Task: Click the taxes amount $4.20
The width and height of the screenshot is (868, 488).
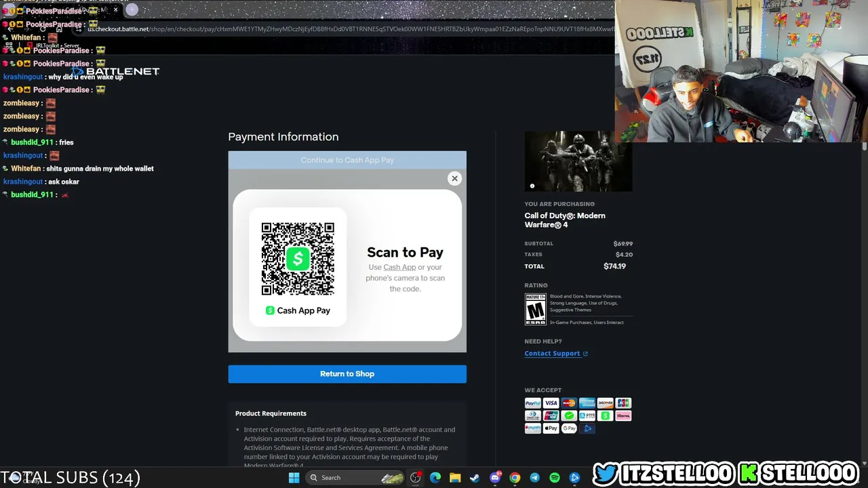Action: pos(625,255)
